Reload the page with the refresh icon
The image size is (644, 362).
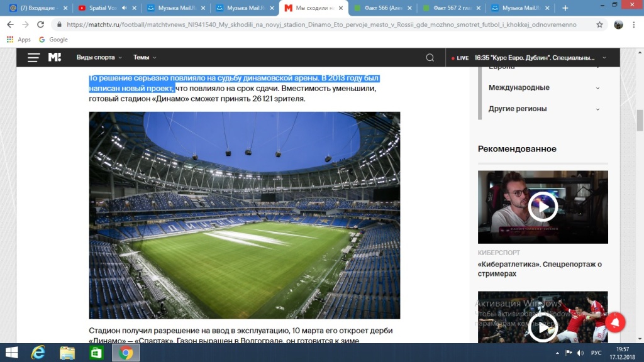[x=41, y=25]
